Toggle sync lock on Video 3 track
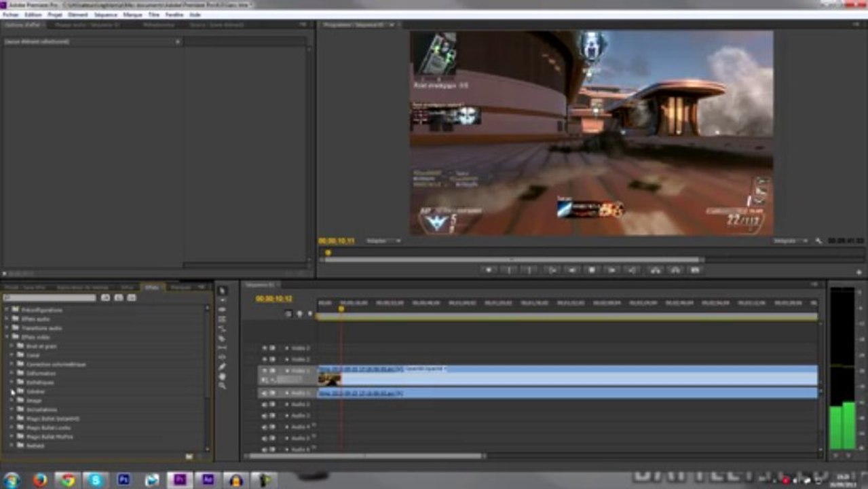Viewport: 868px width, 489px height. pyautogui.click(x=273, y=348)
